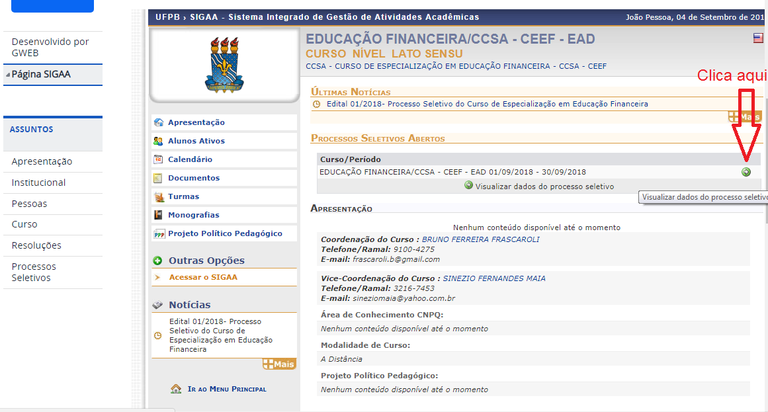Click the A Distância modality value
The height and width of the screenshot is (412, 768).
coord(341,359)
